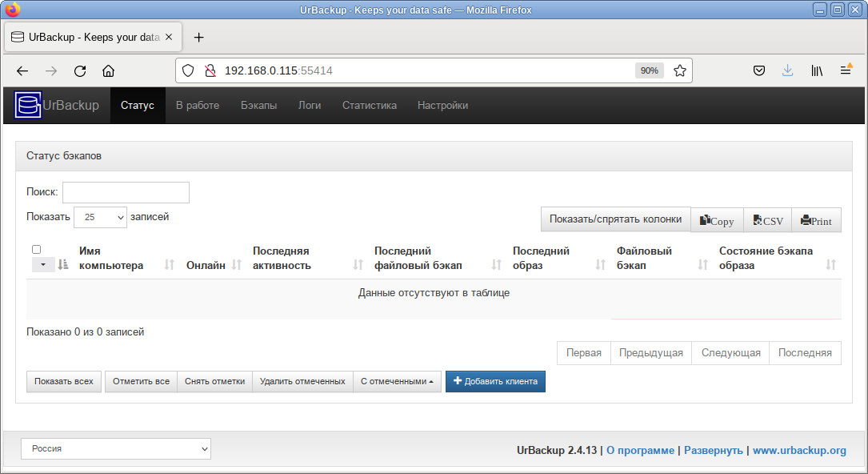Sort by the Состояние бэкапа образа arrows

pos(831,265)
